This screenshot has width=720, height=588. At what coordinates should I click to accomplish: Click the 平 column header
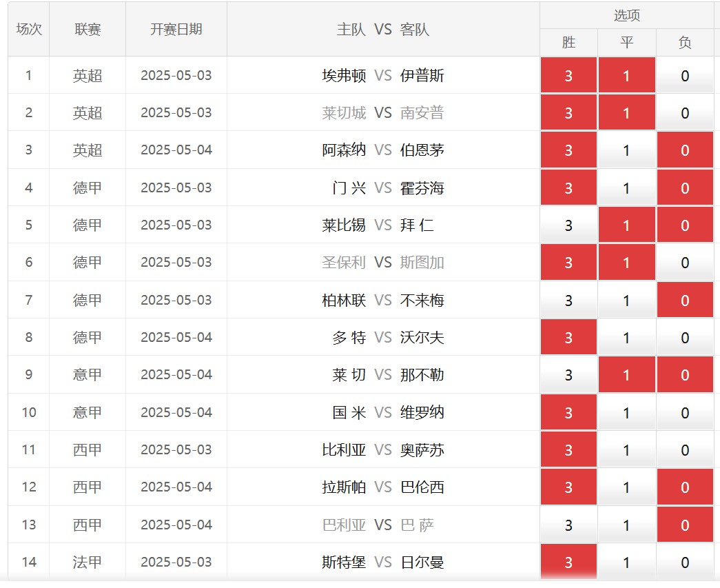627,42
